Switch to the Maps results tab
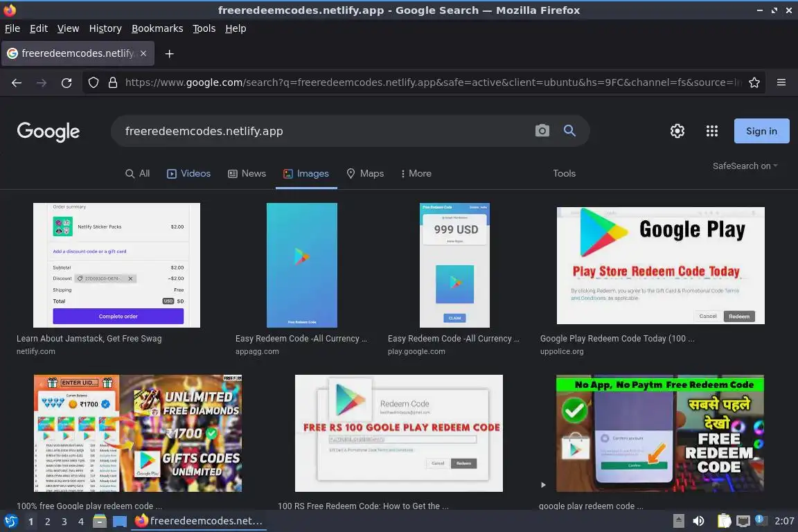 pyautogui.click(x=365, y=174)
